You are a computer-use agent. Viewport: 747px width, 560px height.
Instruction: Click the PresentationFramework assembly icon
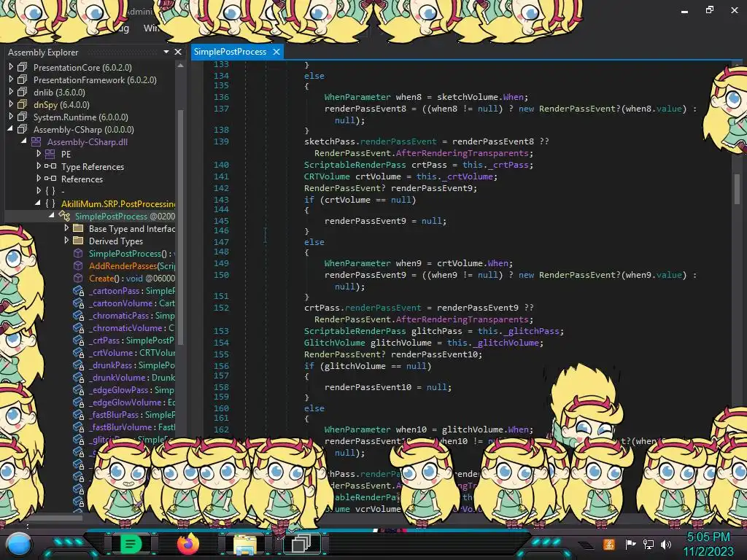click(23, 79)
